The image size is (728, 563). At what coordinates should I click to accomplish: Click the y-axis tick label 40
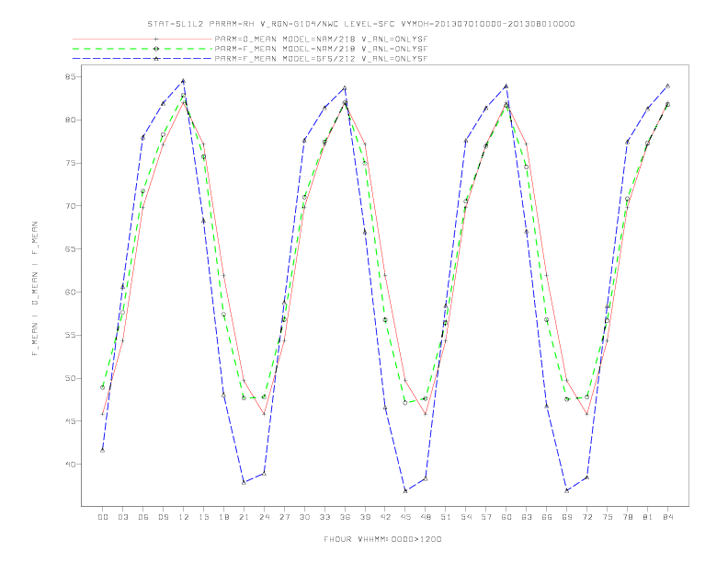click(x=71, y=464)
